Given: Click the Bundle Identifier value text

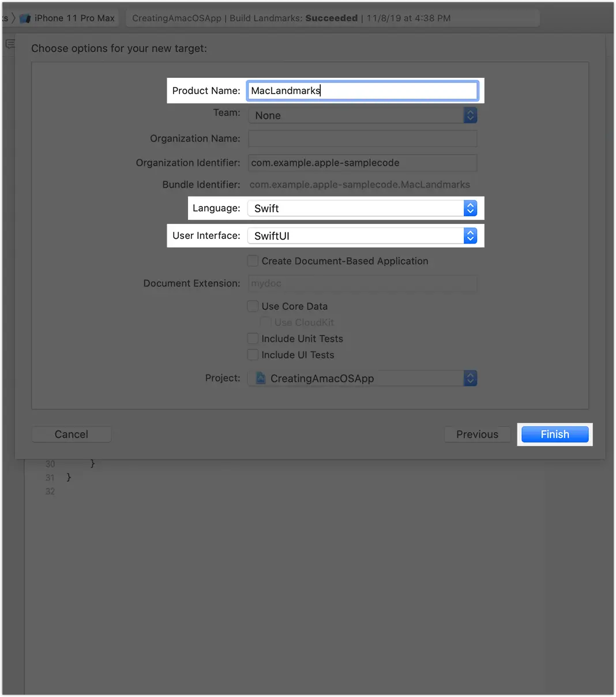Looking at the screenshot, I should tap(360, 185).
